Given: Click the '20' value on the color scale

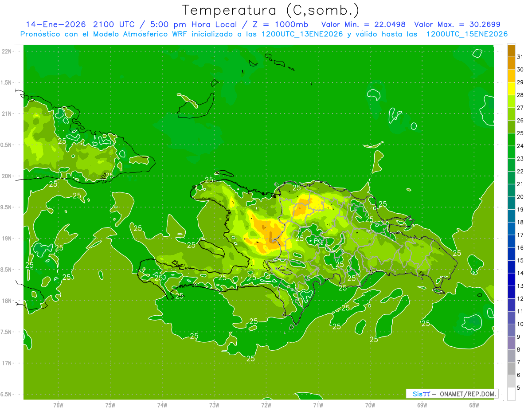Looking at the screenshot, I should coord(520,197).
